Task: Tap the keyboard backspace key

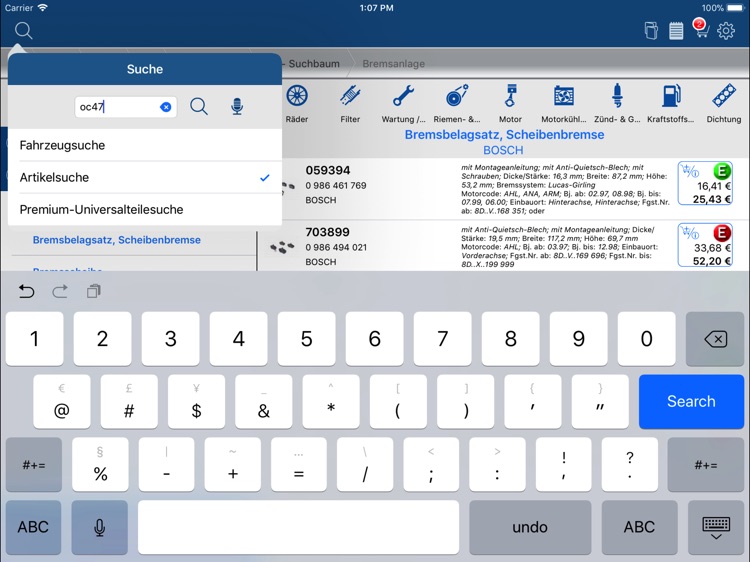Action: 715,339
